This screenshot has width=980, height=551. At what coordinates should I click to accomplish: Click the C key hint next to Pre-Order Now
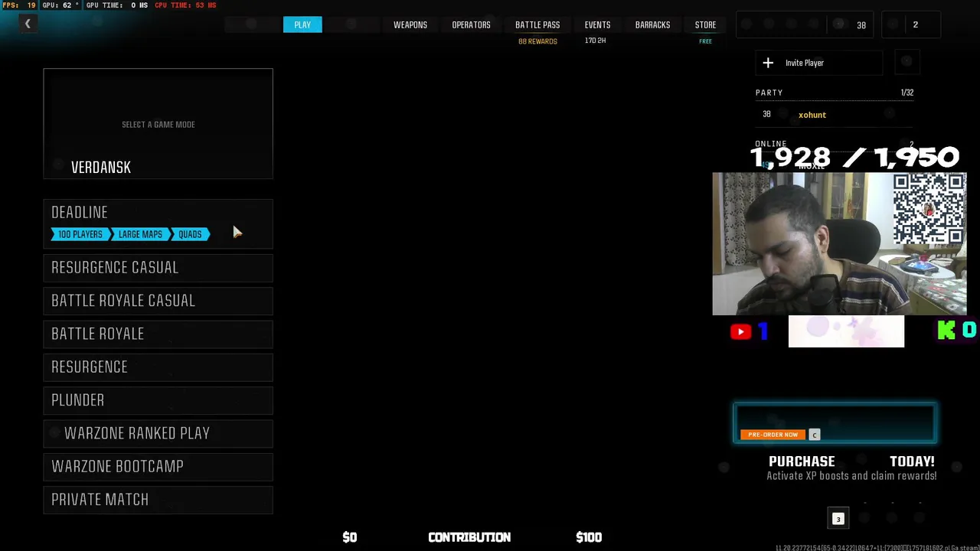[x=815, y=435]
